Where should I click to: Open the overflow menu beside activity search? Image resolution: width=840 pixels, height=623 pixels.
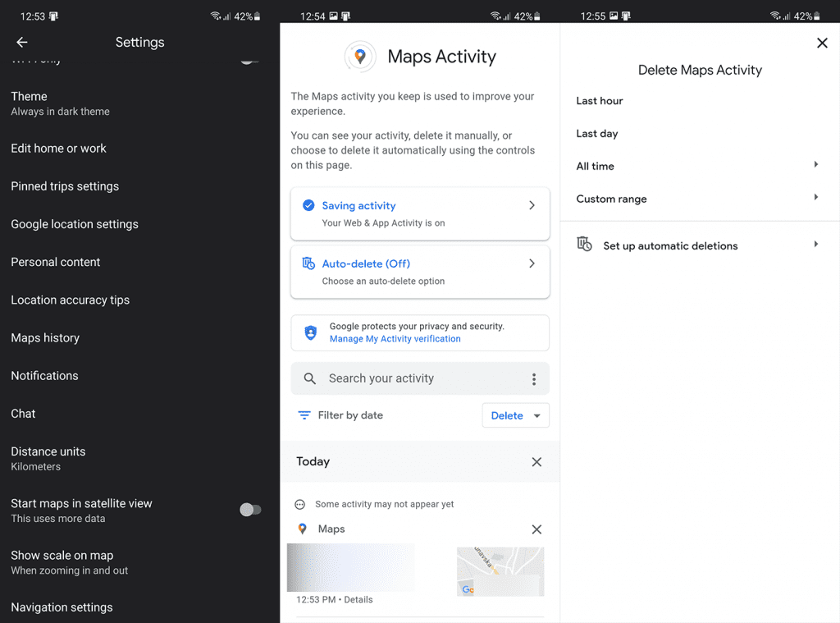pyautogui.click(x=534, y=378)
